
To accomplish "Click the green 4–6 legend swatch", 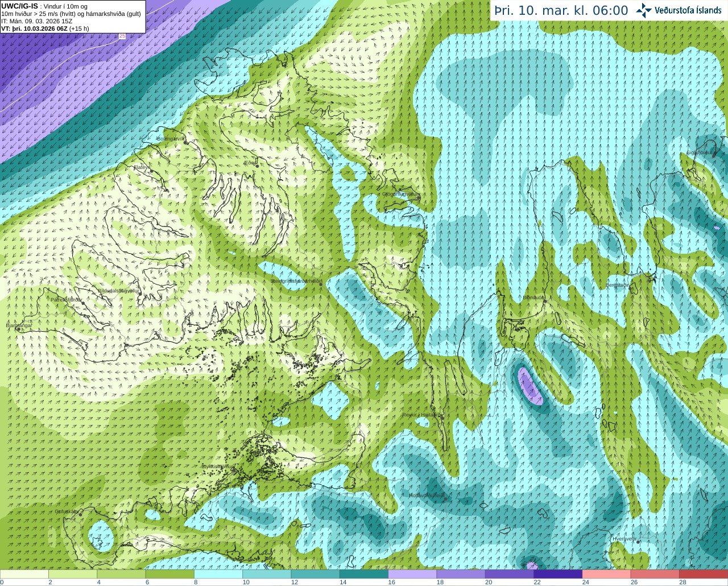I will pos(121,574).
